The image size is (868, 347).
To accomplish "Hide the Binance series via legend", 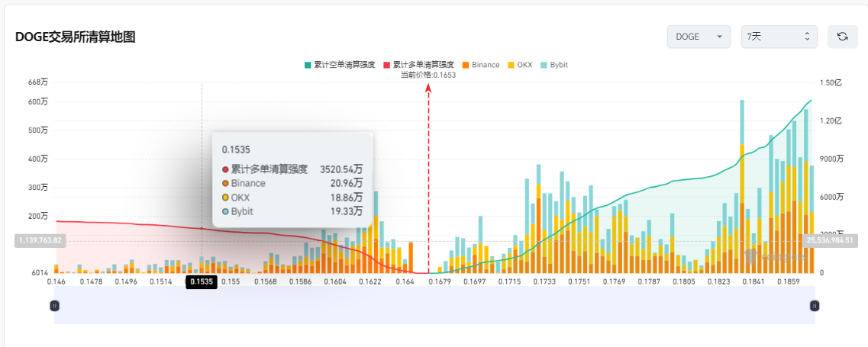I will click(485, 65).
